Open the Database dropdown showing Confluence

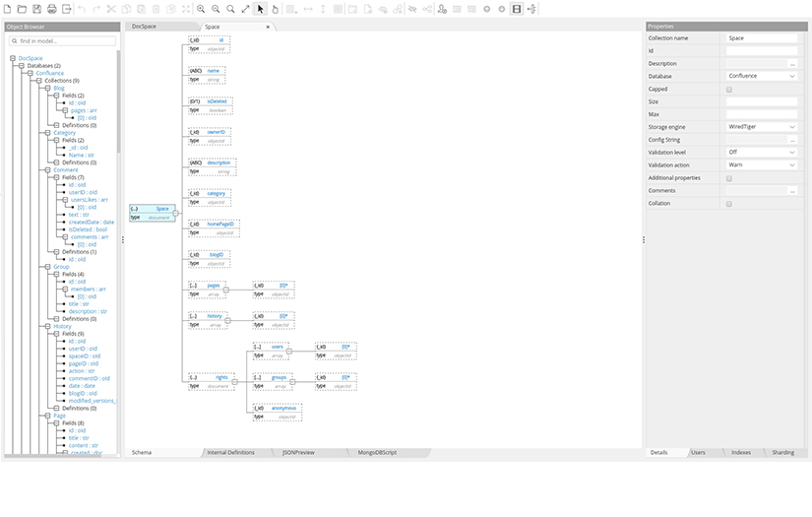[x=761, y=76]
